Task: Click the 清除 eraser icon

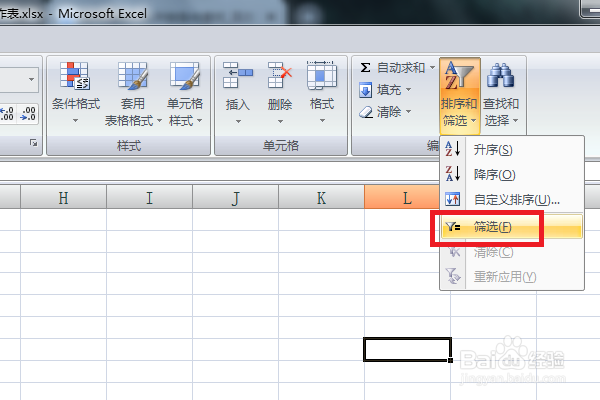Action: point(366,112)
